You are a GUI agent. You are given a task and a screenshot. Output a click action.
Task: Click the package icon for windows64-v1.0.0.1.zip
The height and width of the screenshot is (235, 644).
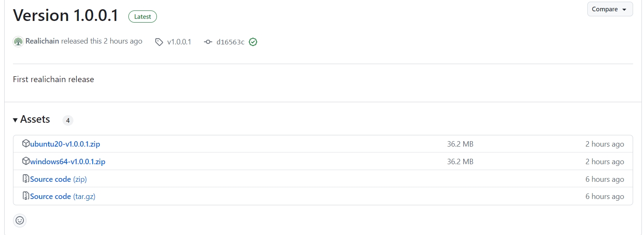tap(26, 161)
